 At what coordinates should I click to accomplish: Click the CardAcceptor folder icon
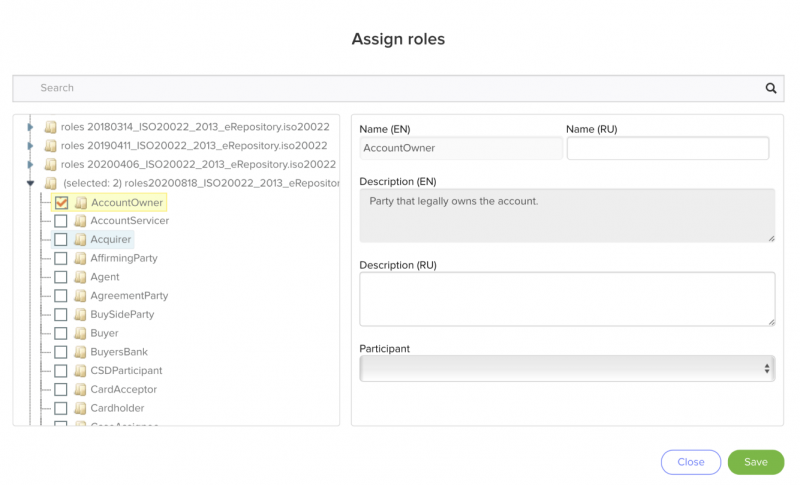(x=80, y=390)
